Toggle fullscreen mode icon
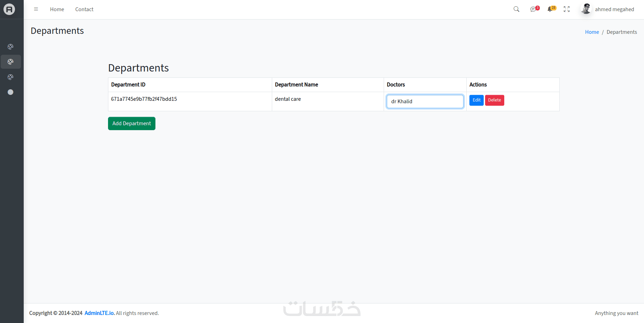This screenshot has width=644, height=323. [x=567, y=9]
